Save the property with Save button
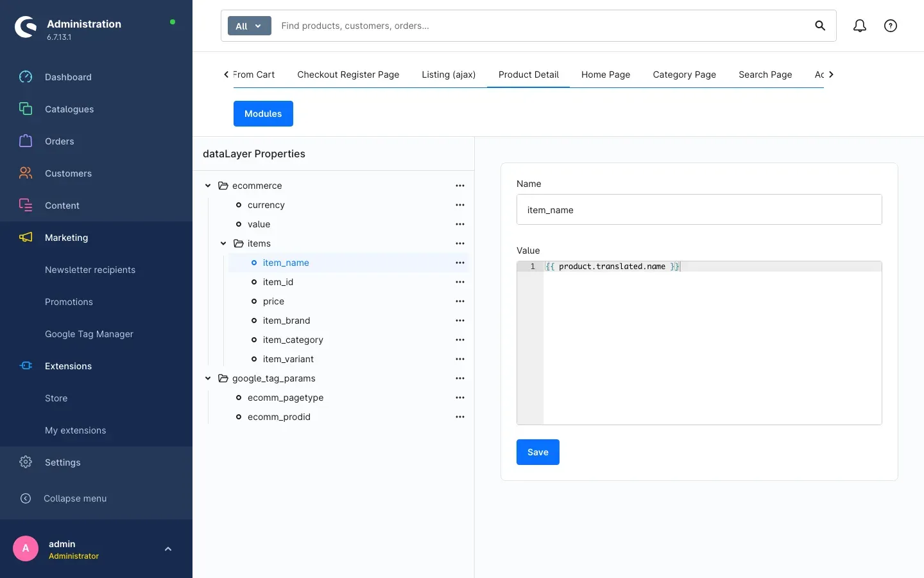Image resolution: width=924 pixels, height=578 pixels. pyautogui.click(x=538, y=452)
